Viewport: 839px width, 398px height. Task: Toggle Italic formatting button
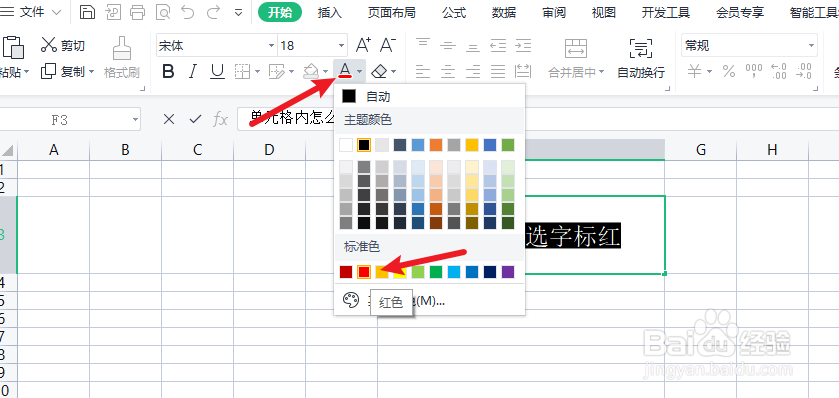[193, 71]
